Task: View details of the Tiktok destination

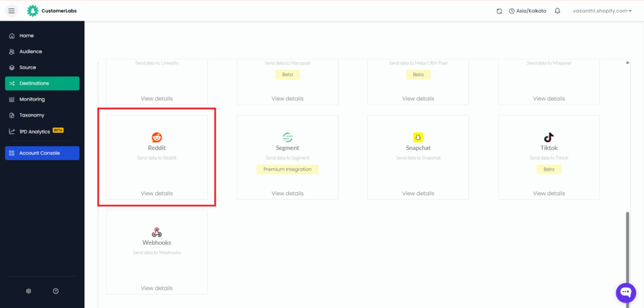Action: 548,193
